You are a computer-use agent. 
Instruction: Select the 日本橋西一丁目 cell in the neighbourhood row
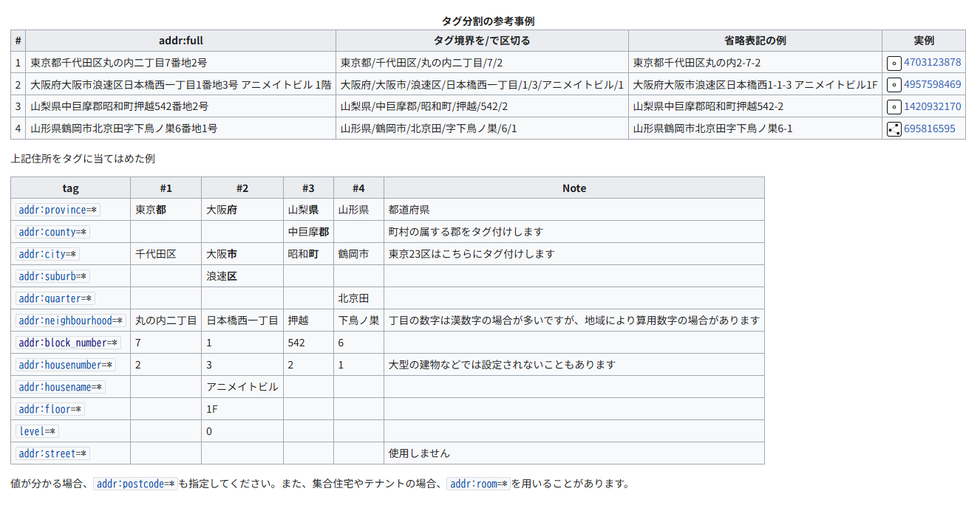click(x=242, y=320)
